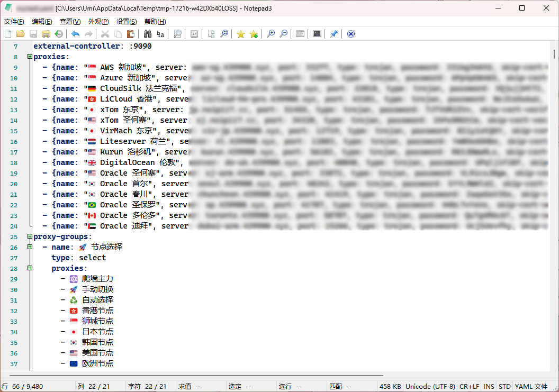Collapse the proxy-groups fold on line 25
The image size is (559, 392).
[x=30, y=236]
